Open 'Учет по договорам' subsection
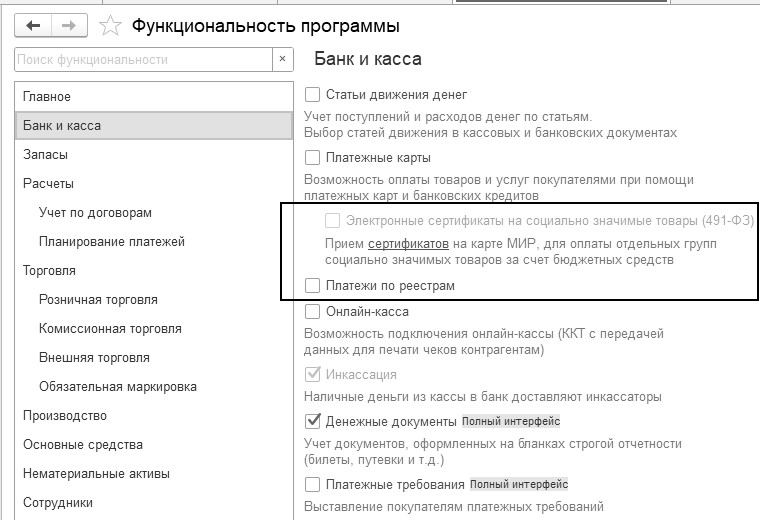Image resolution: width=760 pixels, height=520 pixels. tap(154, 213)
